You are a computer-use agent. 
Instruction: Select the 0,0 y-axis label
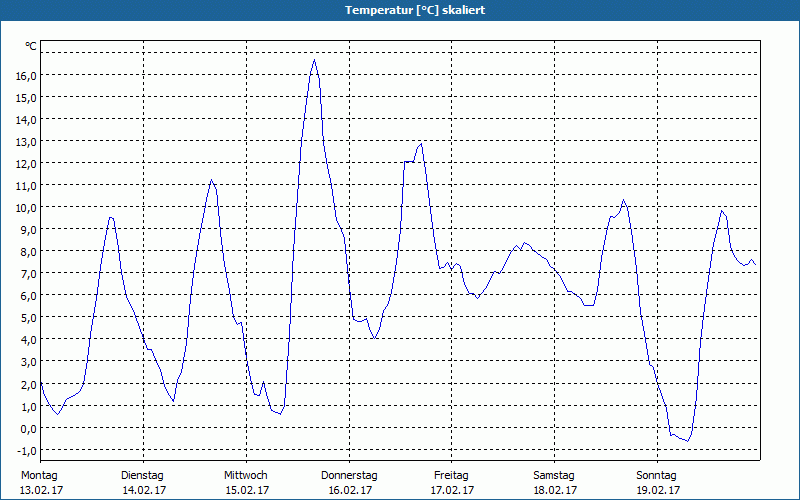click(x=29, y=427)
